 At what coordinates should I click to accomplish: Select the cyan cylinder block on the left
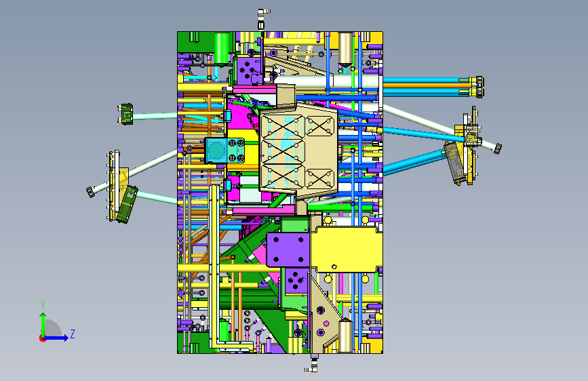pyautogui.click(x=224, y=150)
